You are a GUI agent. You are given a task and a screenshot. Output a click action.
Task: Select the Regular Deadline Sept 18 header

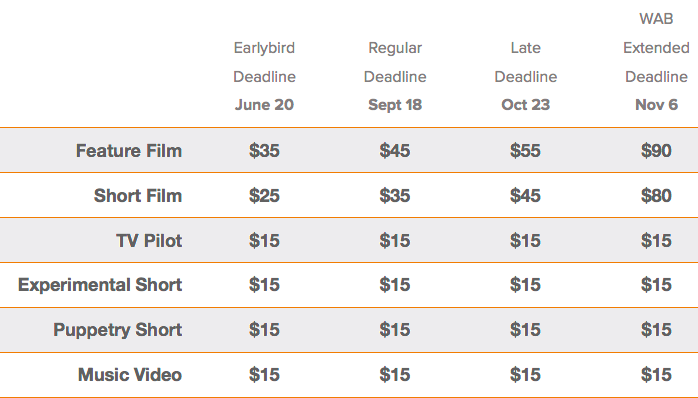pos(395,76)
